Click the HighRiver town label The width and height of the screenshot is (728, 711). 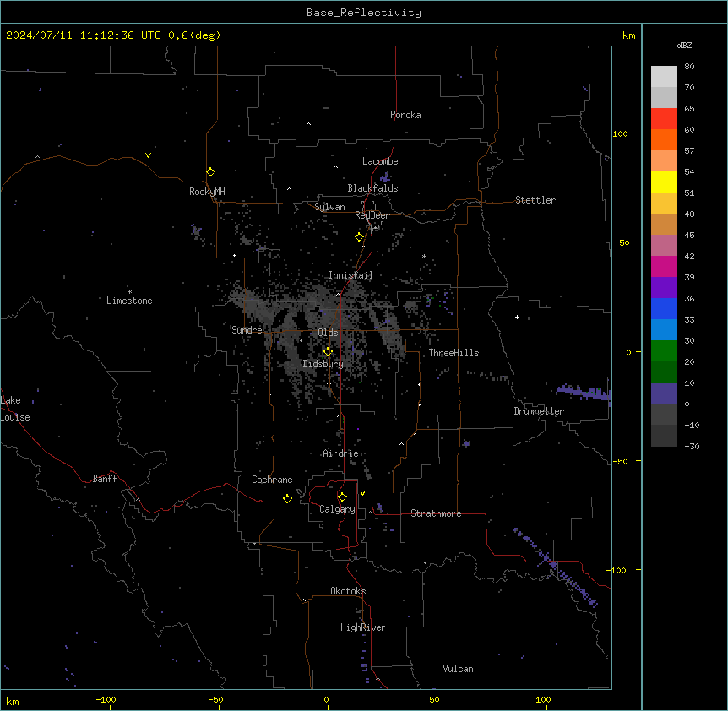tap(363, 627)
